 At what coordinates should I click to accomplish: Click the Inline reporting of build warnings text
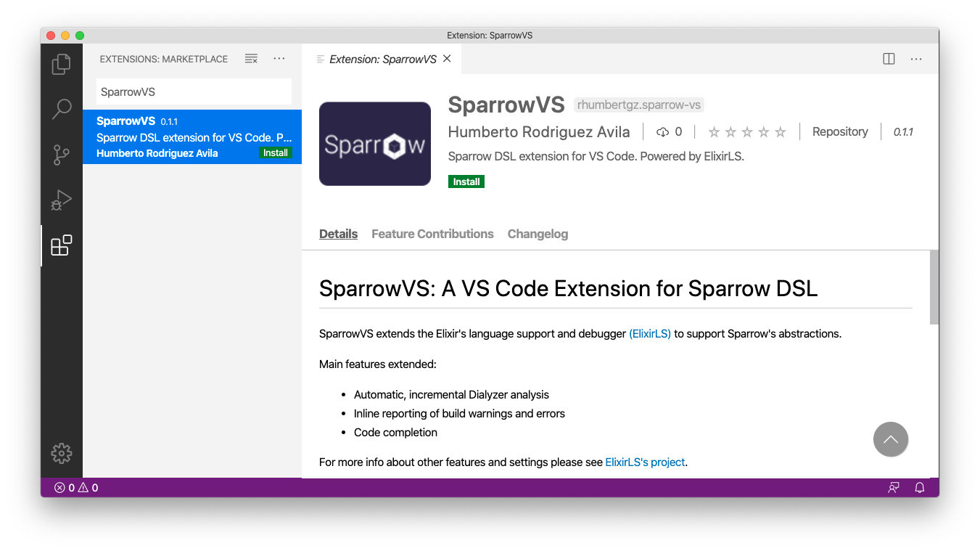click(459, 414)
